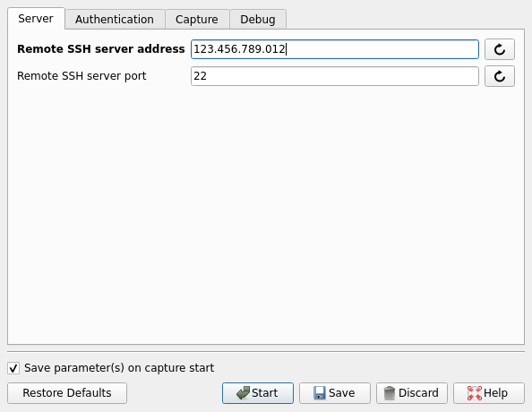Open Help for this dialog
Image resolution: width=532 pixels, height=412 pixels.
(x=489, y=393)
